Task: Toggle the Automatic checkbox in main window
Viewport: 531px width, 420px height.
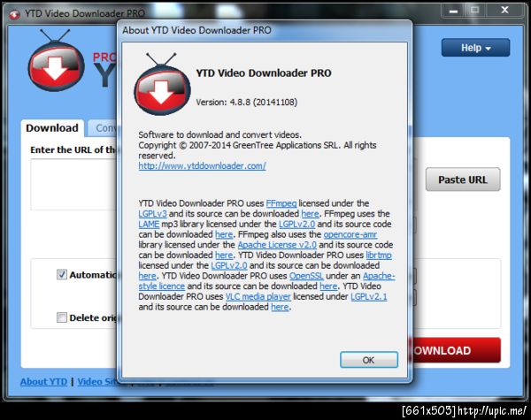Action: coord(62,274)
